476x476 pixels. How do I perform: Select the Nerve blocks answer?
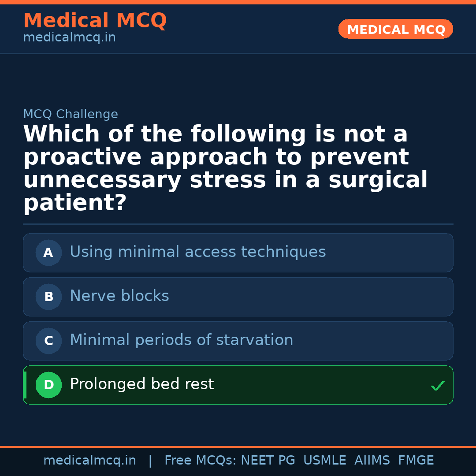pos(119,296)
